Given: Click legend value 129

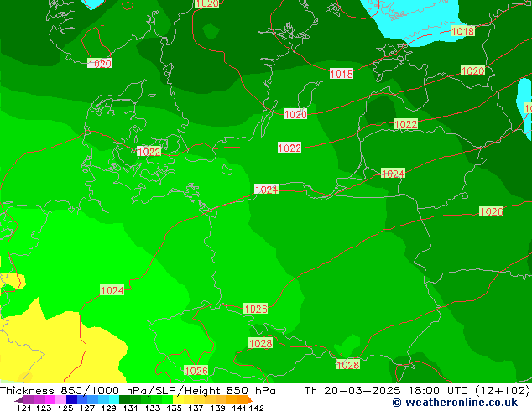Looking at the screenshot, I should pos(109,408).
